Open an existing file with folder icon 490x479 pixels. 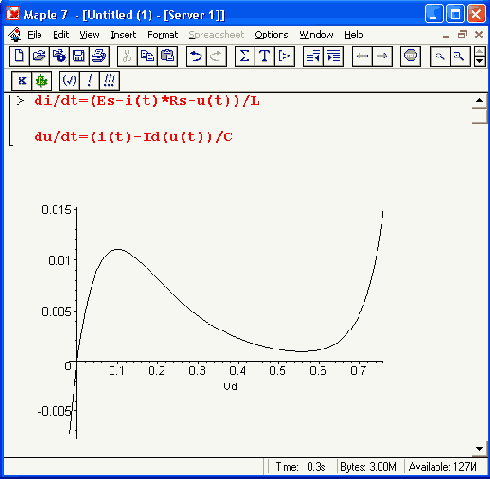[x=39, y=56]
